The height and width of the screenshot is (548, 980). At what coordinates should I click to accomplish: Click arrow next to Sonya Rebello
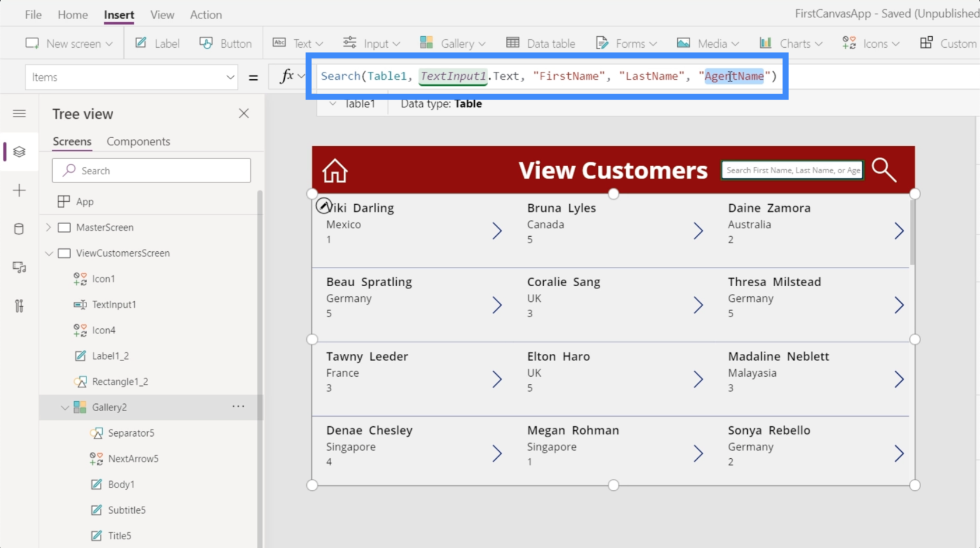(899, 454)
